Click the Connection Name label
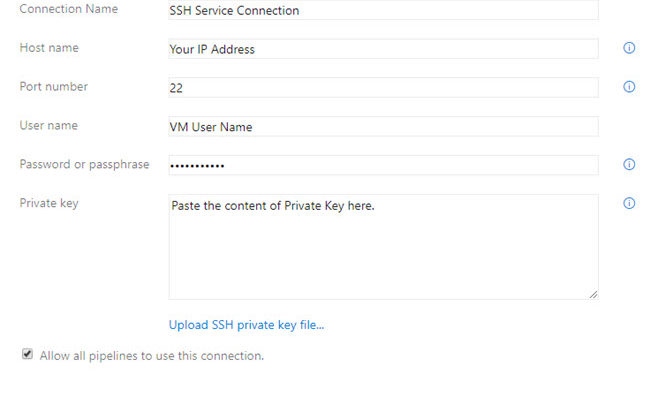The width and height of the screenshot is (650, 400). pos(69,9)
